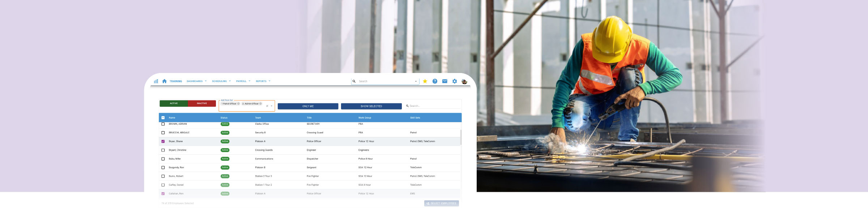Uncheck the Bryan, Shane row checkbox
Screen dimensions: 868x224
163,141
